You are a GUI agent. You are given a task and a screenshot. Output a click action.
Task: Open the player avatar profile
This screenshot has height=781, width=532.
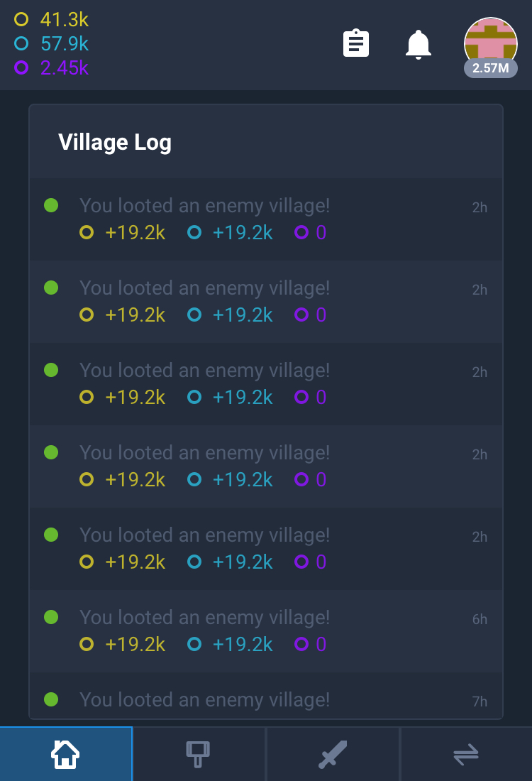pyautogui.click(x=490, y=41)
